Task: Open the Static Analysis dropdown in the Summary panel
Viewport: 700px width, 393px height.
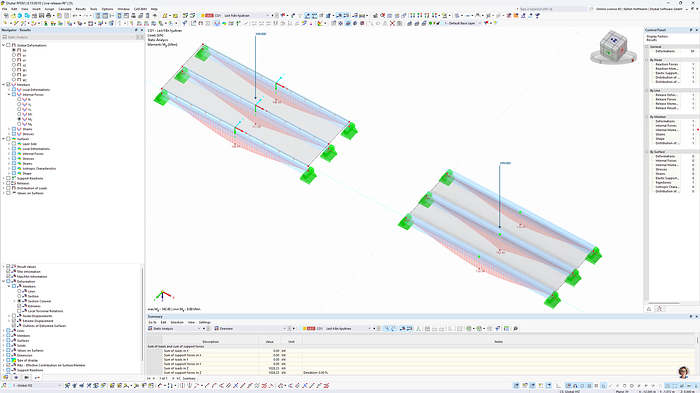Action: tap(199, 328)
